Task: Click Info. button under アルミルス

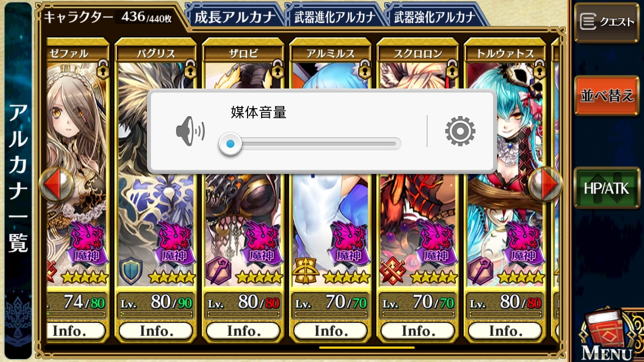Action: (x=331, y=331)
